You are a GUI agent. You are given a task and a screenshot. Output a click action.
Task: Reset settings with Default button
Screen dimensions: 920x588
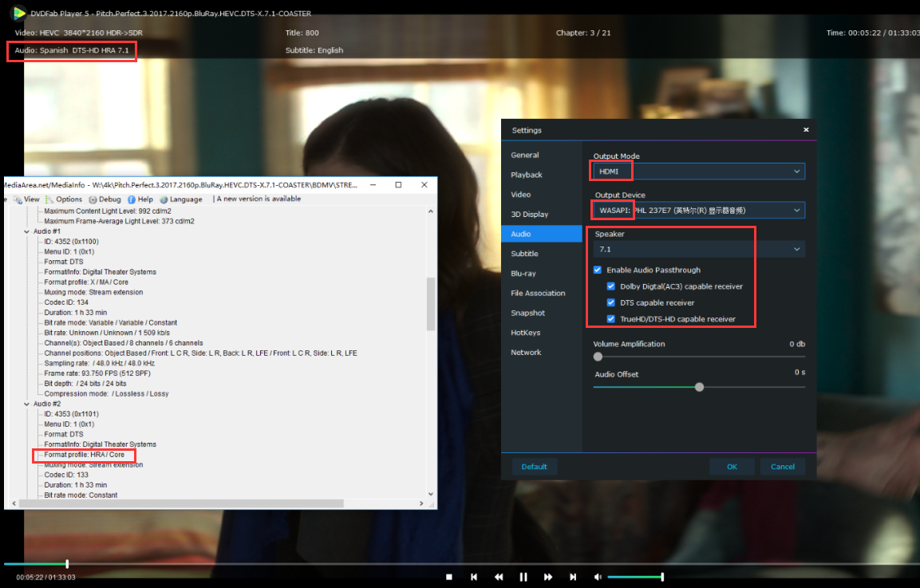click(x=534, y=467)
